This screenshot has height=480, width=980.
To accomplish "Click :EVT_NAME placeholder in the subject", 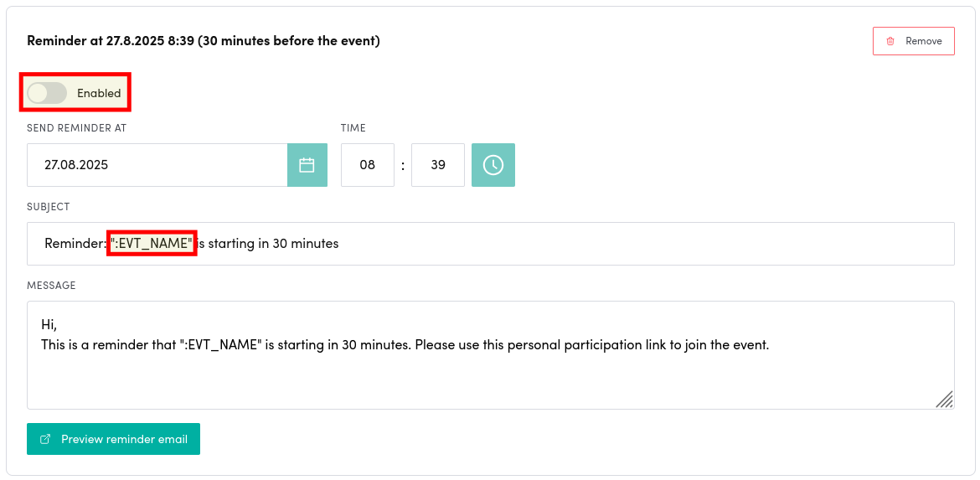I will tap(152, 244).
